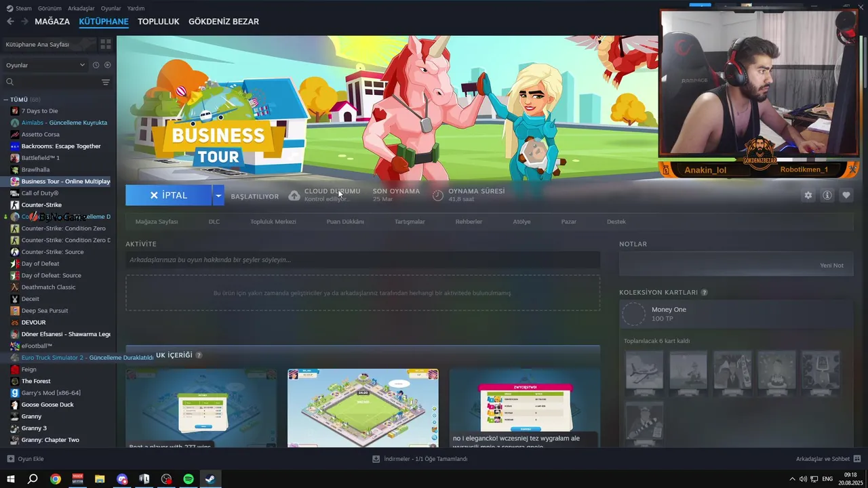Image resolution: width=868 pixels, height=488 pixels.
Task: Click the Cloud Durumu cloud icon
Action: click(294, 195)
